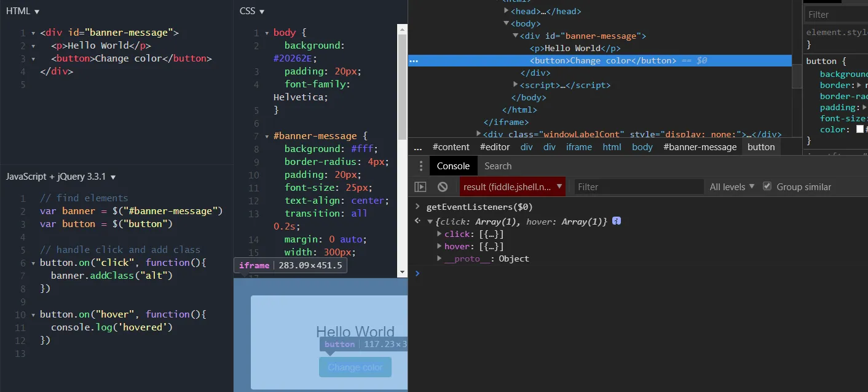The height and width of the screenshot is (392, 868).
Task: Open the CSS panel settings dropdown
Action: (252, 11)
